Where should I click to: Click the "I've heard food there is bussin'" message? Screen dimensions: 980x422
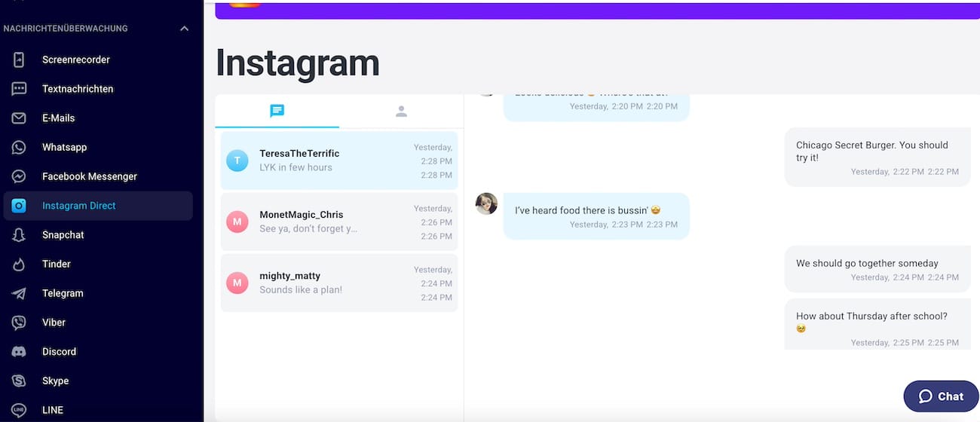tap(596, 216)
